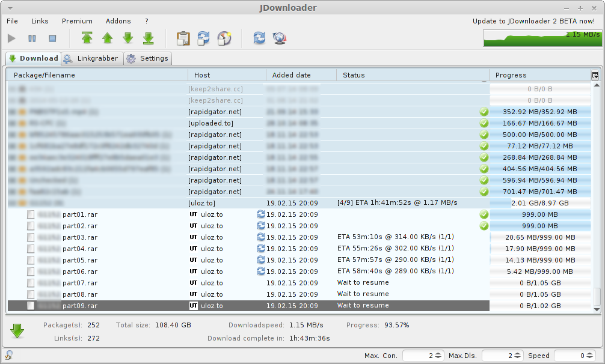The width and height of the screenshot is (605, 364).
Task: Click the file icon of part01.rar
Action: coord(31,214)
